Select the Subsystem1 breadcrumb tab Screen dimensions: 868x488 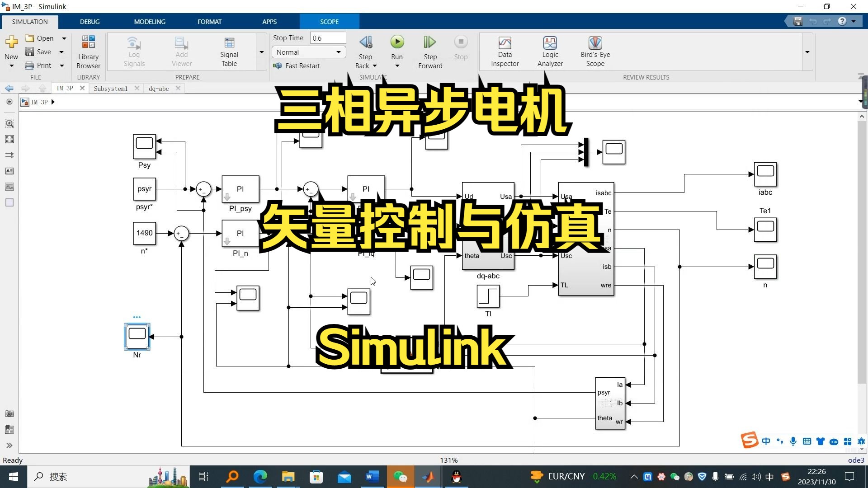click(x=111, y=88)
